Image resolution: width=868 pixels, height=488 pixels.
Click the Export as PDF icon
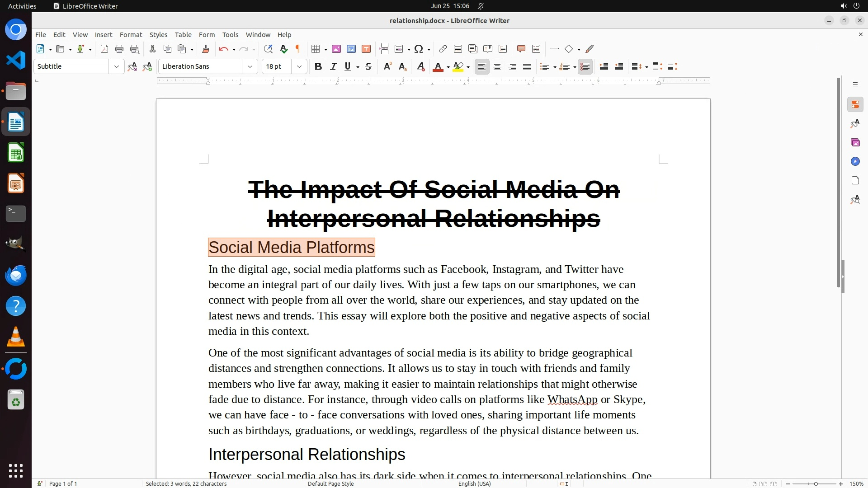pos(104,49)
